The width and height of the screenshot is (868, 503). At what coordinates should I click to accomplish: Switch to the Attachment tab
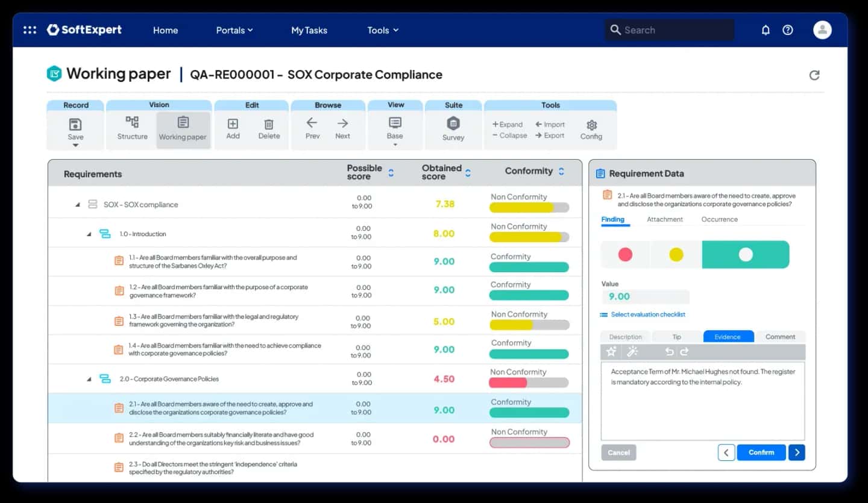pyautogui.click(x=664, y=219)
